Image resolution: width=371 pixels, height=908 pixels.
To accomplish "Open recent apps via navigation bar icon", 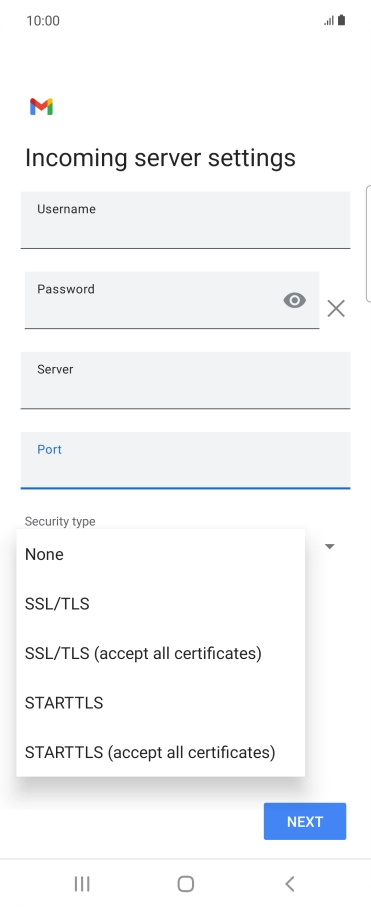I will tap(82, 883).
